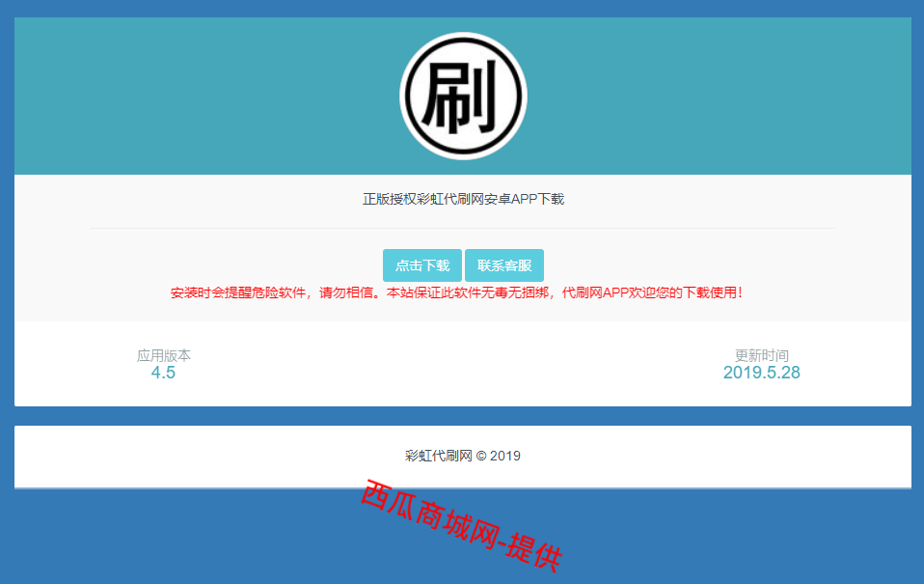Open 联系客服 customer service button
The height and width of the screenshot is (584, 924).
coord(503,265)
